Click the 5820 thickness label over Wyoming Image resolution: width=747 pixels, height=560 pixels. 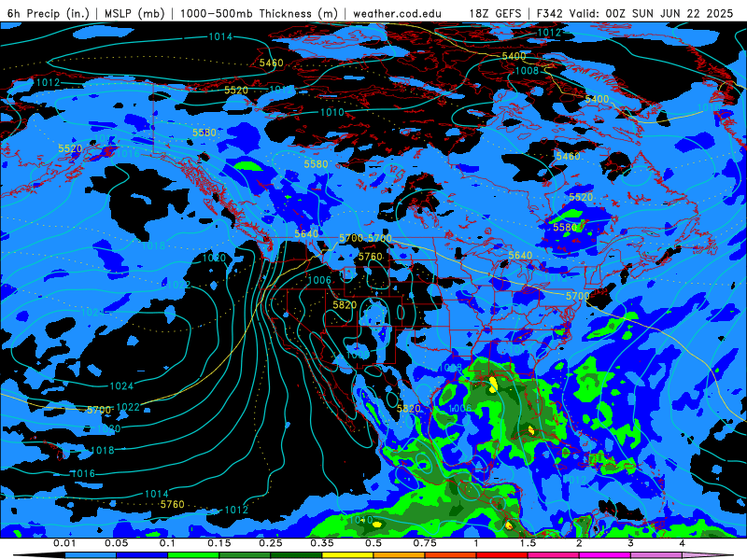click(x=345, y=305)
